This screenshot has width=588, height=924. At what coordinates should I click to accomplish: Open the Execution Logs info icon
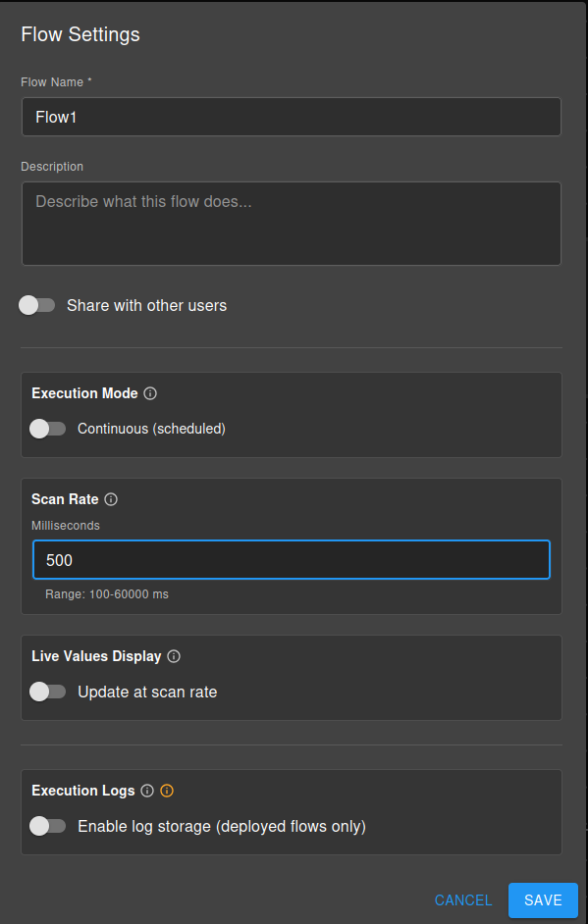145,791
